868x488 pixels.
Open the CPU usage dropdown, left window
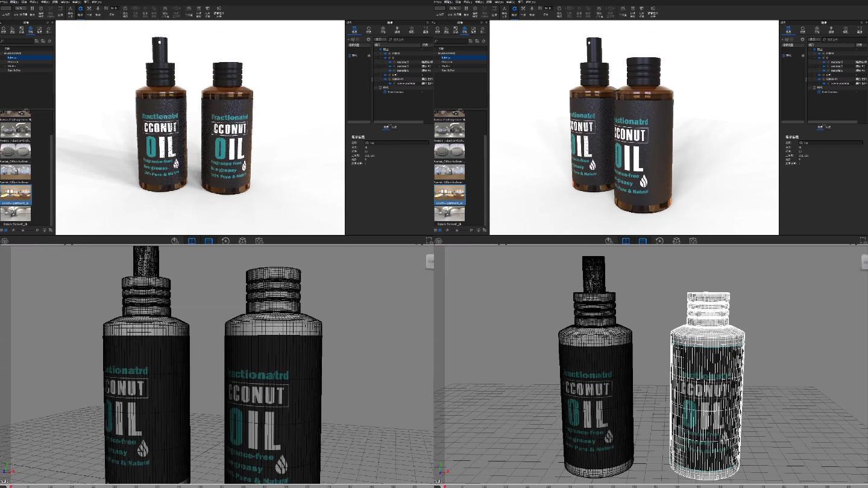tap(20, 8)
